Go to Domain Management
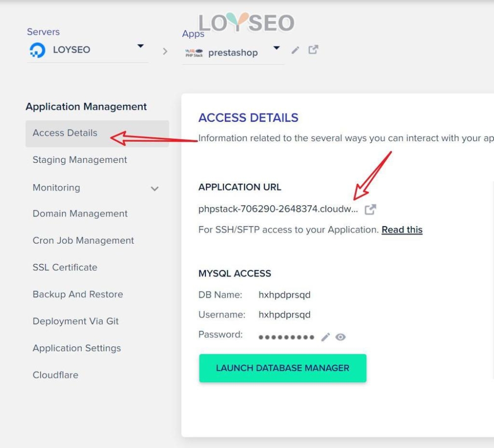Image resolution: width=494 pixels, height=448 pixels. [x=80, y=213]
